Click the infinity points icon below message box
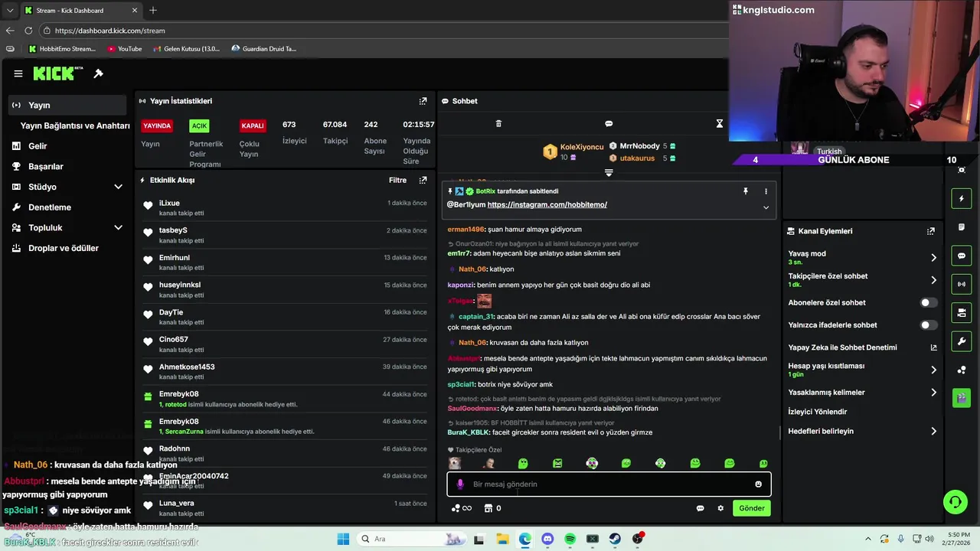 [x=461, y=508]
